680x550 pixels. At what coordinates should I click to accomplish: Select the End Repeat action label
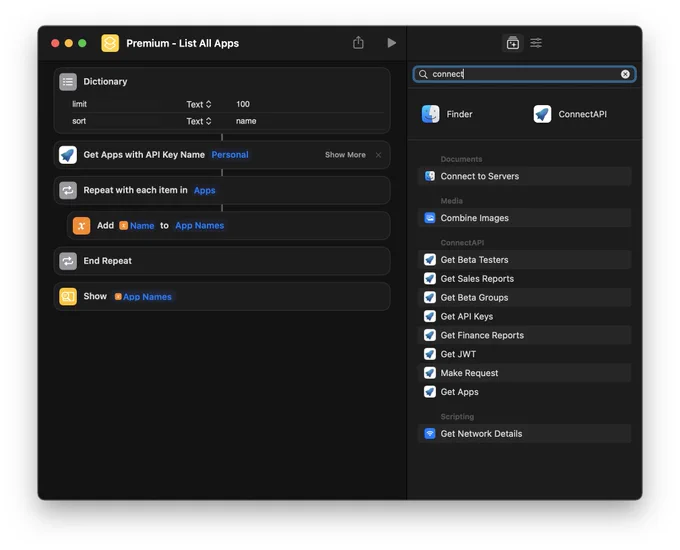(x=108, y=261)
